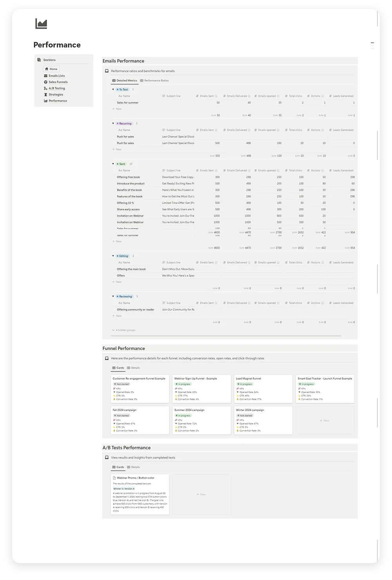Collapse the Sent group disclosure triangle
The image size is (392, 580).
pos(113,164)
